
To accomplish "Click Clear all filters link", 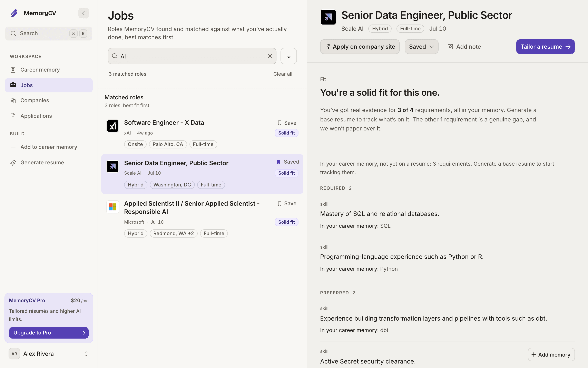I will pos(283,74).
